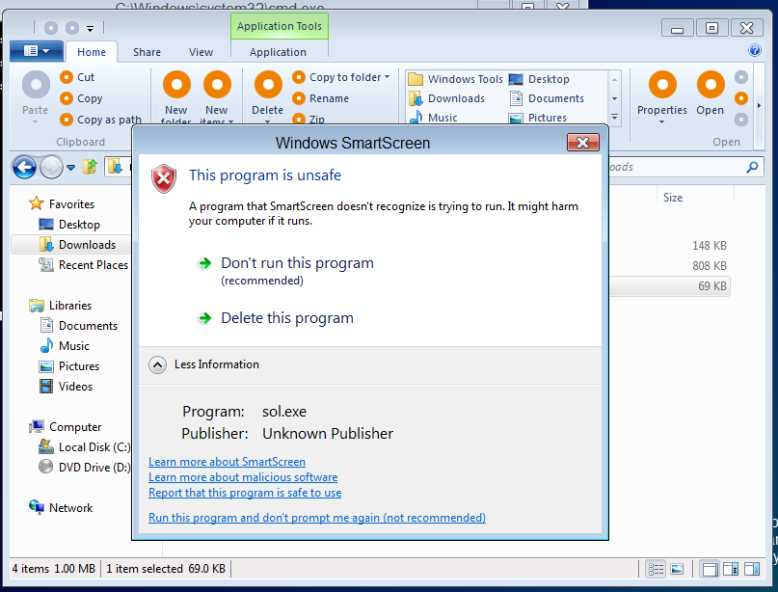
Task: Go back with the blue Back arrow
Action: click(24, 167)
